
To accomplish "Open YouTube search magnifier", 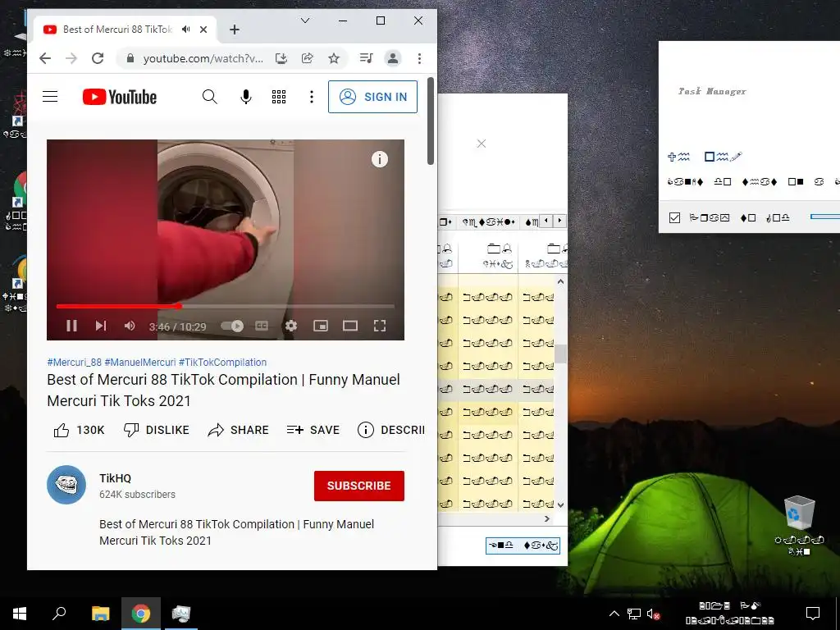I will coord(209,97).
